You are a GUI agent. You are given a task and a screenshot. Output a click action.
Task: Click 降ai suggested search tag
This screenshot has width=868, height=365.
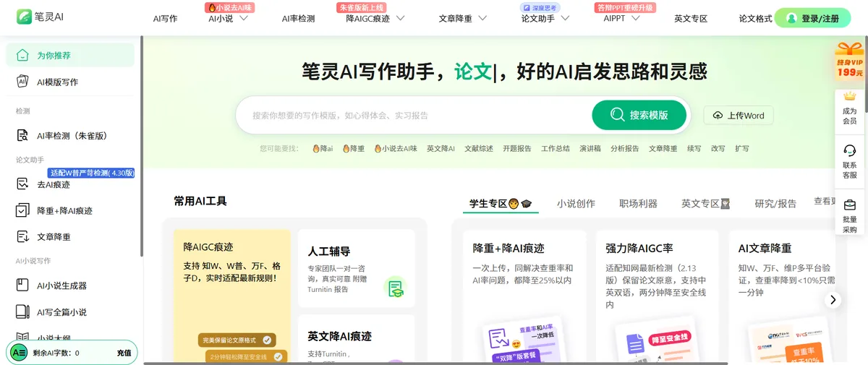tap(323, 148)
